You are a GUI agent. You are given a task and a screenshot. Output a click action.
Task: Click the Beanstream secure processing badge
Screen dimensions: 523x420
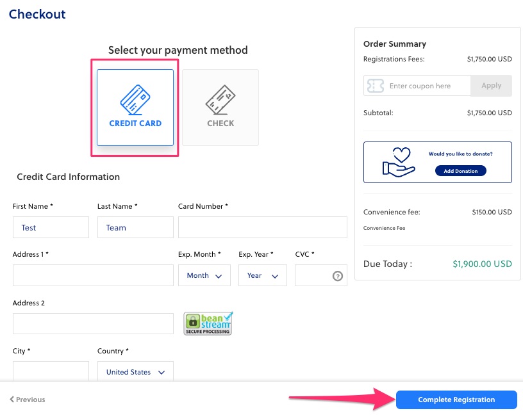(x=208, y=324)
